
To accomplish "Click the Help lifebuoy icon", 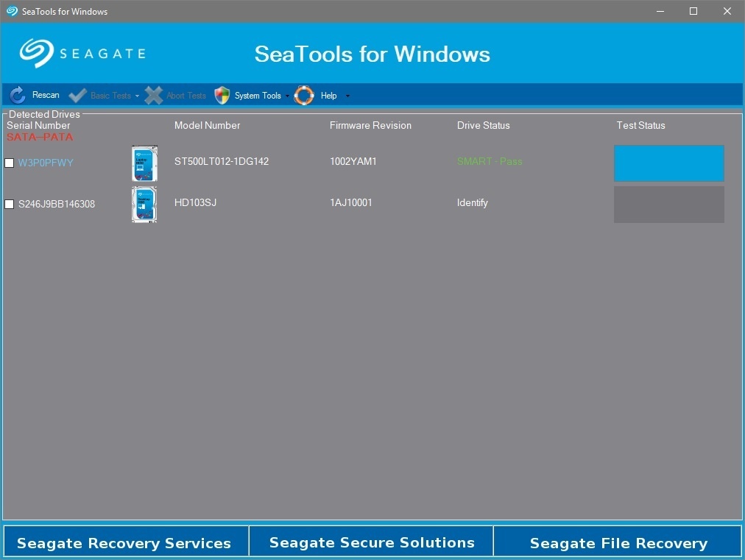I will 304,96.
